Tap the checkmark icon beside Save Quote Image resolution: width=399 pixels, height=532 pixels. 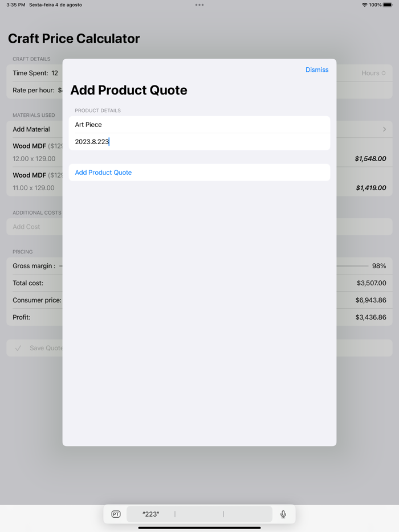click(18, 348)
